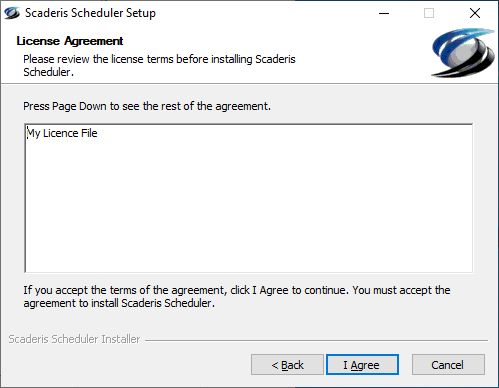499x388 pixels.
Task: Click the 'License Agreement' heading
Action: pyautogui.click(x=70, y=41)
